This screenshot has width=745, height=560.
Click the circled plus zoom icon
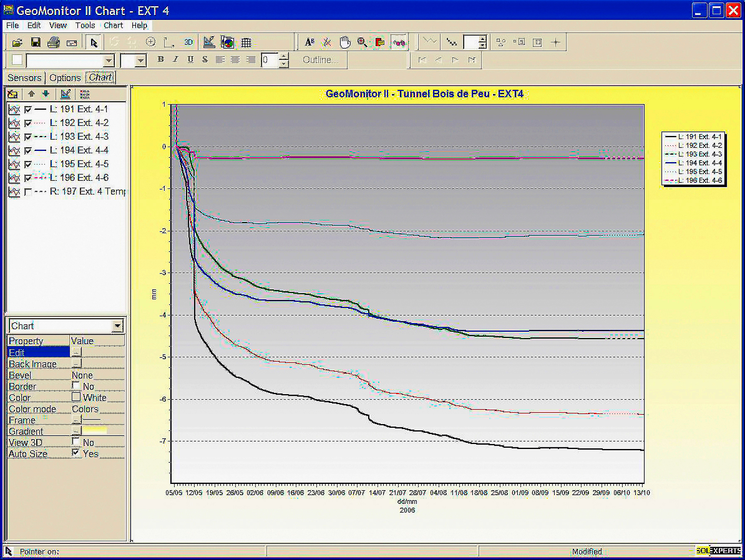coord(151,42)
